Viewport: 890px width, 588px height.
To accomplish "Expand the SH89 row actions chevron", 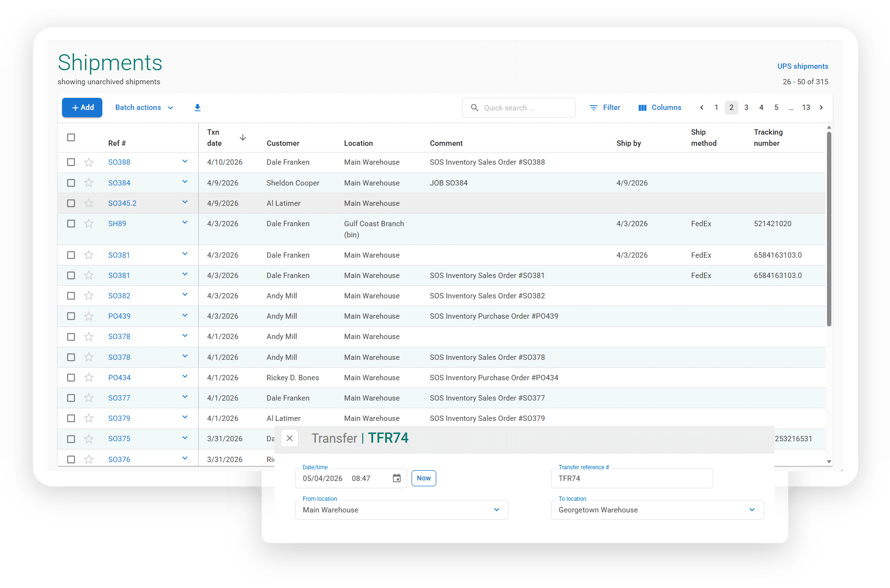I will pos(185,223).
